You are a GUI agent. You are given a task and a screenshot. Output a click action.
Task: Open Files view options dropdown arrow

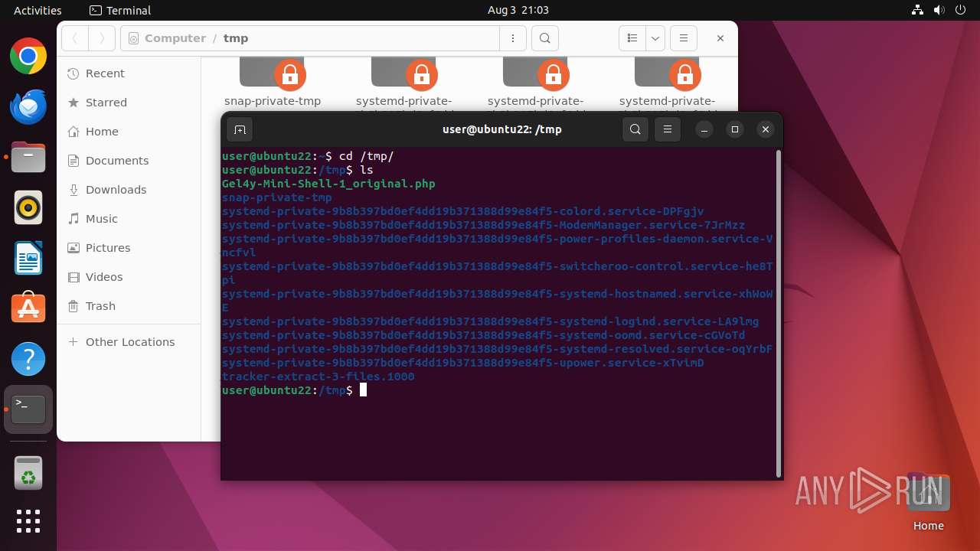coord(655,38)
